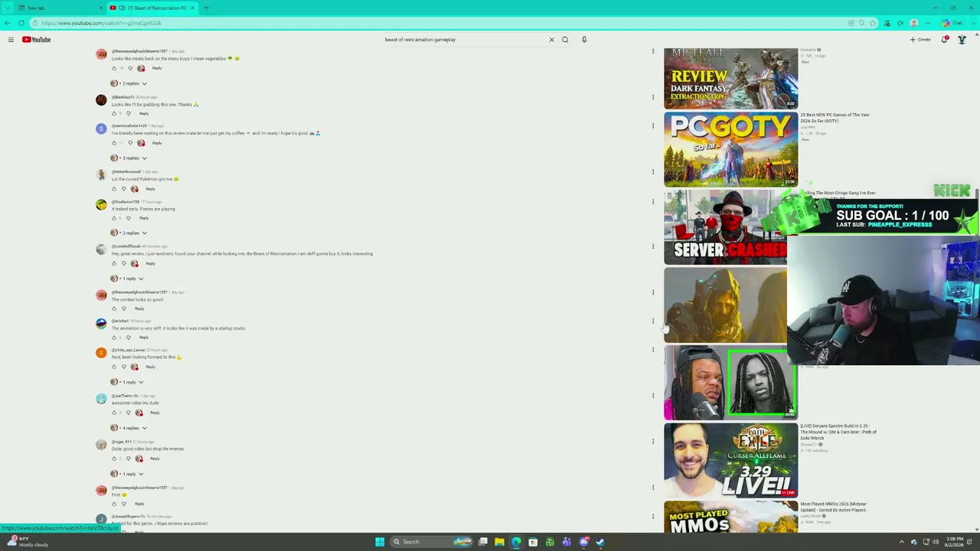980x551 pixels.
Task: Open the browser tab list dropdown
Action: (x=8, y=8)
